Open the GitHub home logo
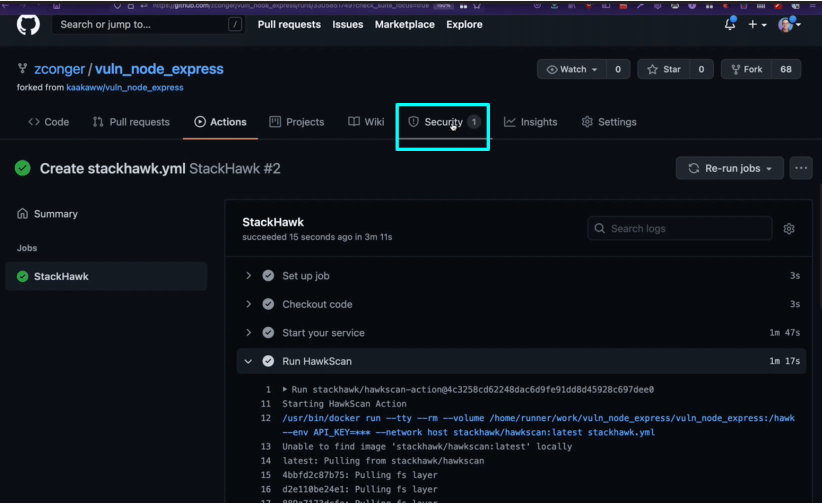822x504 pixels. coord(28,24)
